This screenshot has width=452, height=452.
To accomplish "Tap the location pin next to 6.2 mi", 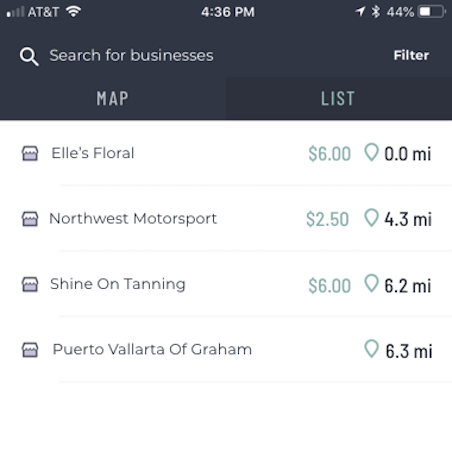I will (x=371, y=283).
